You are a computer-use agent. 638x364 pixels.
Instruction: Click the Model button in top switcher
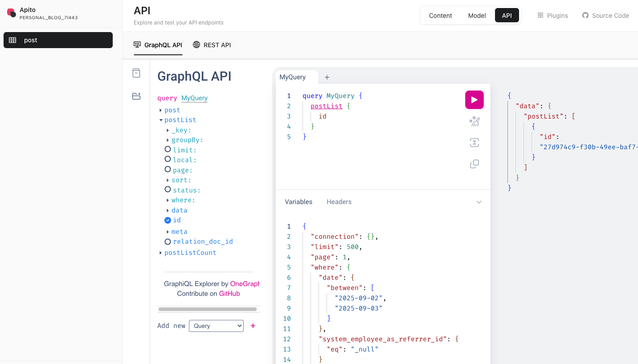coord(477,16)
